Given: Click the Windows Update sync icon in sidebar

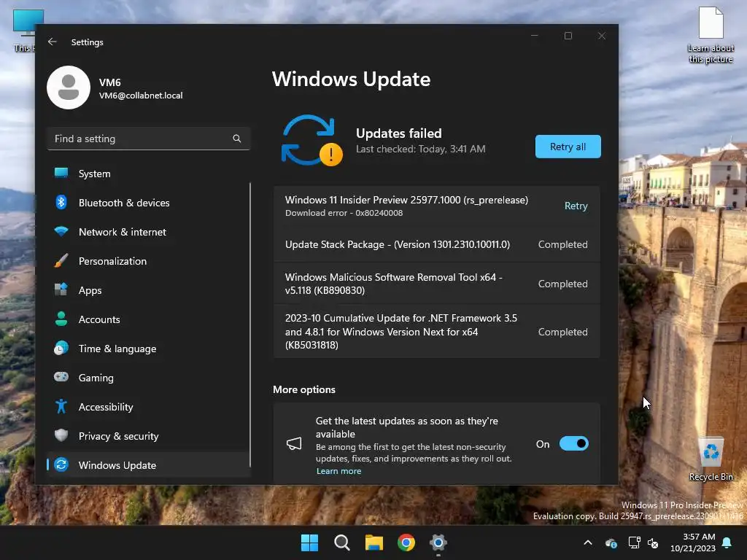Looking at the screenshot, I should click(x=61, y=464).
